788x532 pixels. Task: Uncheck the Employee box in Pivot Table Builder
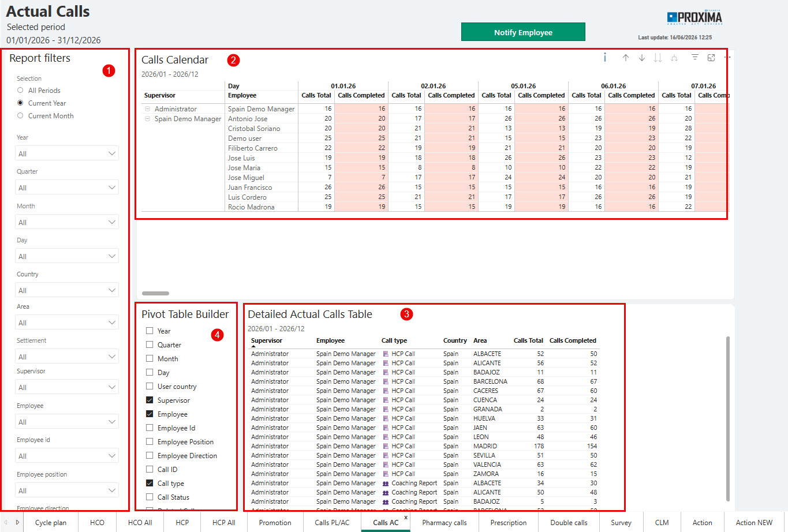click(x=150, y=414)
